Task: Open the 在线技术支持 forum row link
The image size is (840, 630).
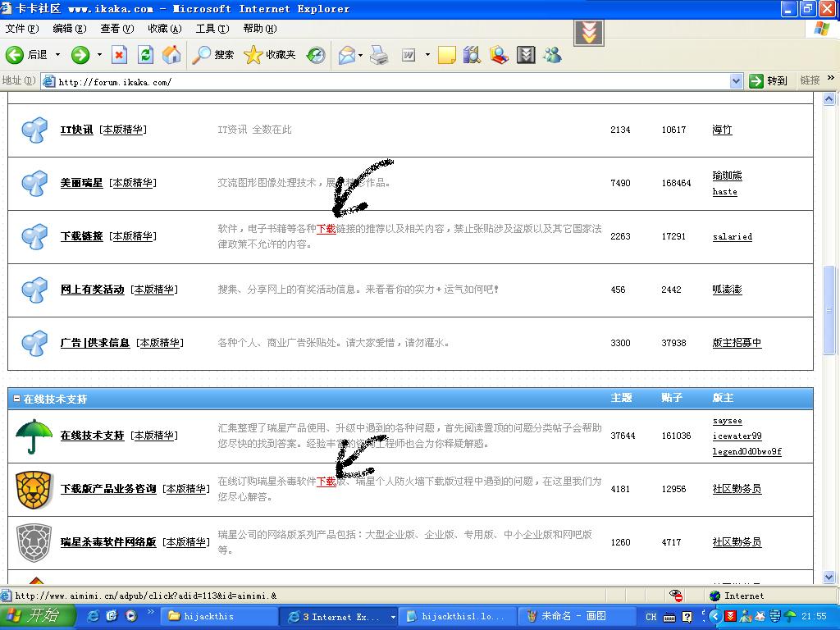Action: (x=92, y=436)
